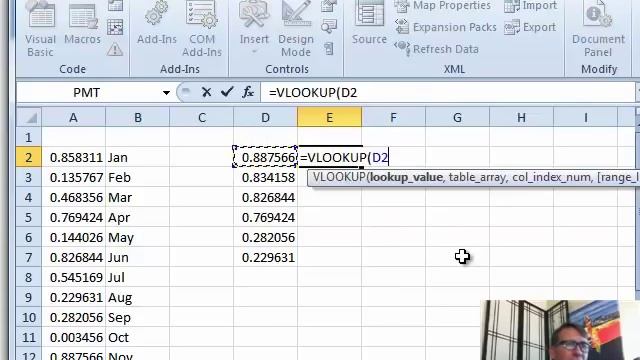Click the Macro Security warning icon

coord(115,50)
